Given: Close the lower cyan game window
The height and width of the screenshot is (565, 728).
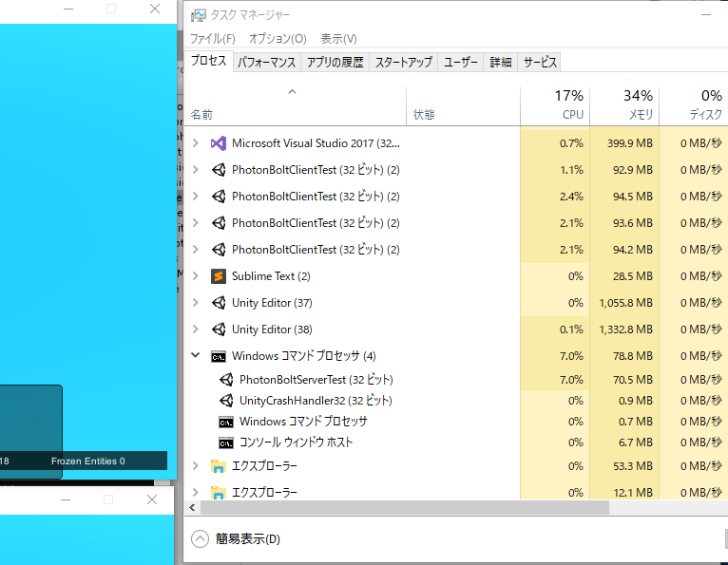Looking at the screenshot, I should coord(152,499).
